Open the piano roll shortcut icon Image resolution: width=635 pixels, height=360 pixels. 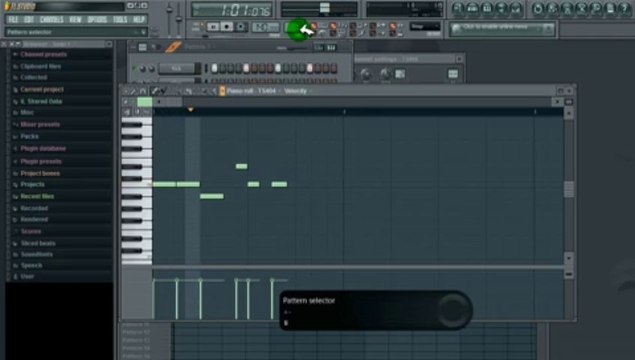tap(487, 8)
